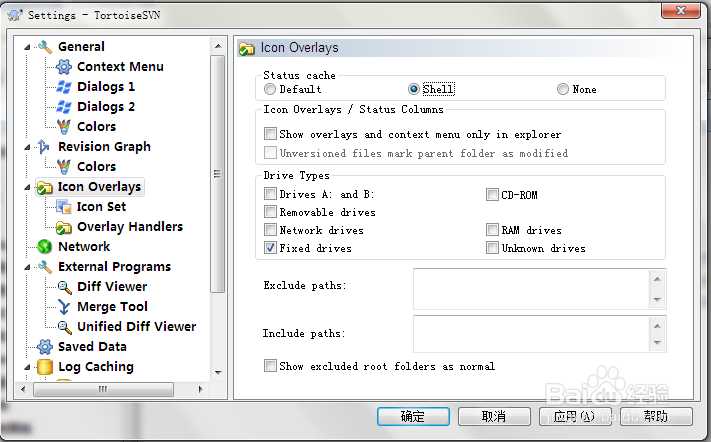
Task: Click the Saved Data gear icon
Action: (x=44, y=347)
